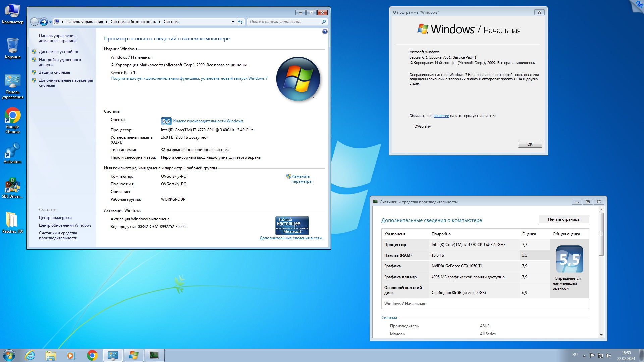
Task: Open the Корзина recycle bin icon
Action: tap(13, 48)
